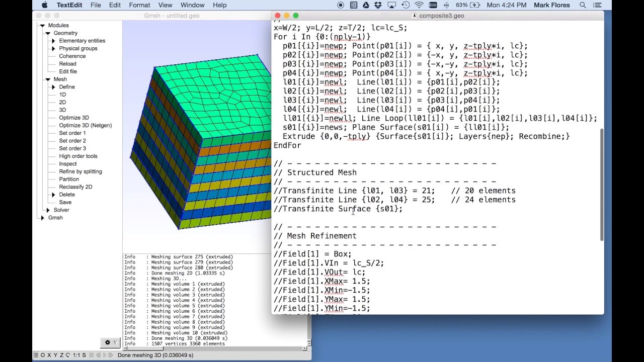Collapse the Geometry tree node

[48, 33]
